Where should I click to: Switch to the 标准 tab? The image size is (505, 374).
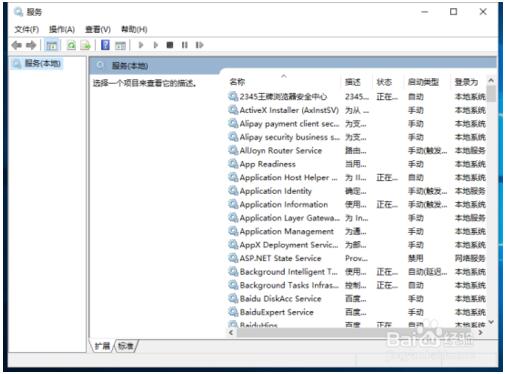coord(126,346)
